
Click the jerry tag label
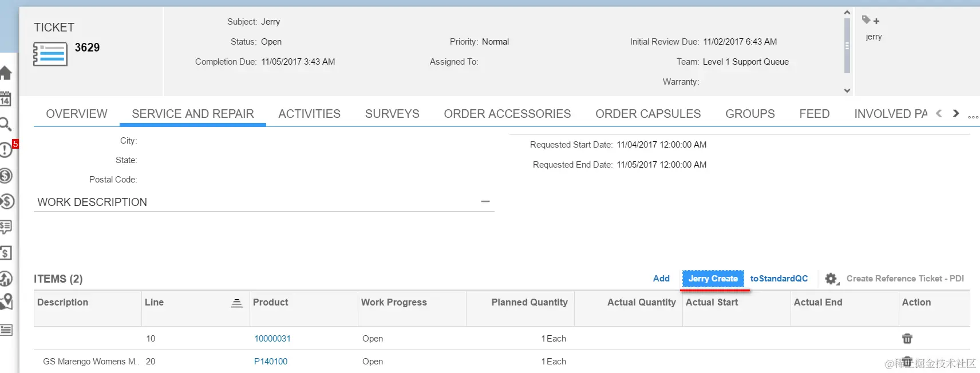point(874,37)
